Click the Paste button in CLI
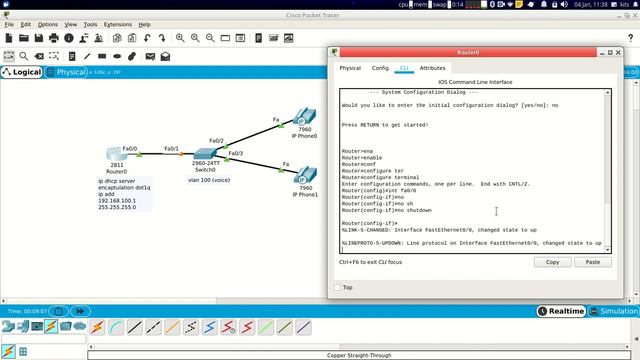This screenshot has height=360, width=640. [593, 262]
